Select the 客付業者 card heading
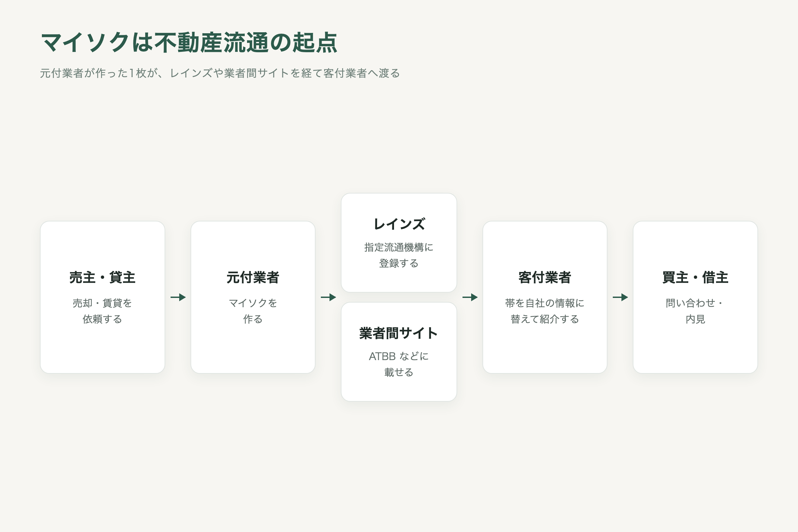 (x=545, y=278)
